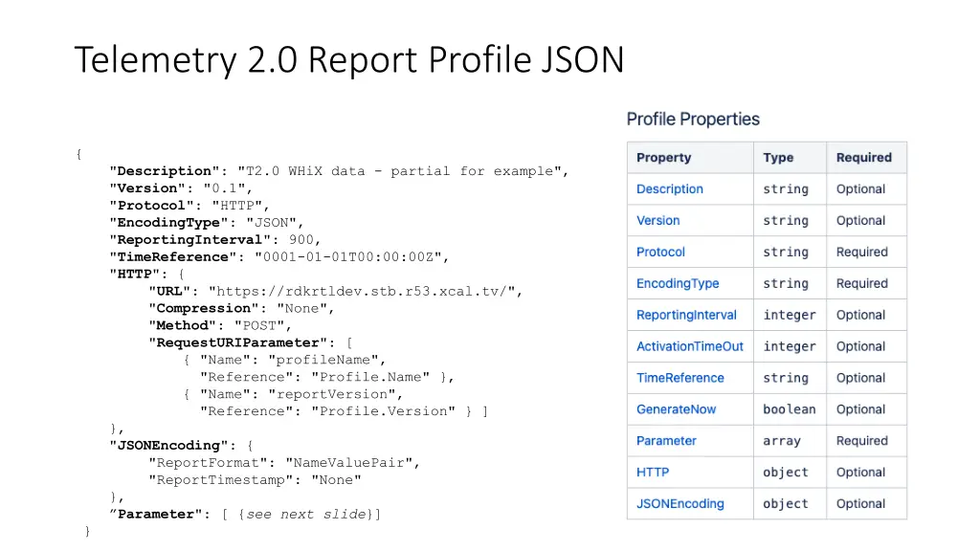Click the ReportingInterval value 900
Screen dimensions: 980x551
301,240
